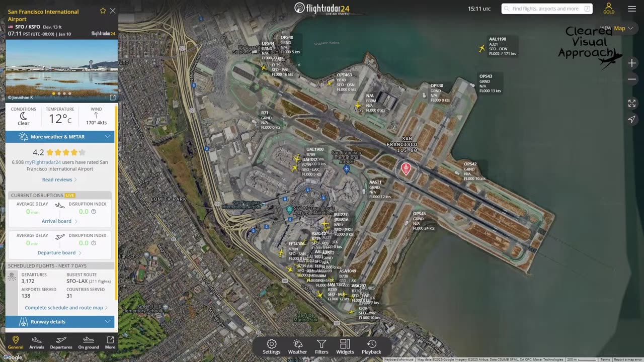Select the UAL1900 aircraft icon

point(297,159)
